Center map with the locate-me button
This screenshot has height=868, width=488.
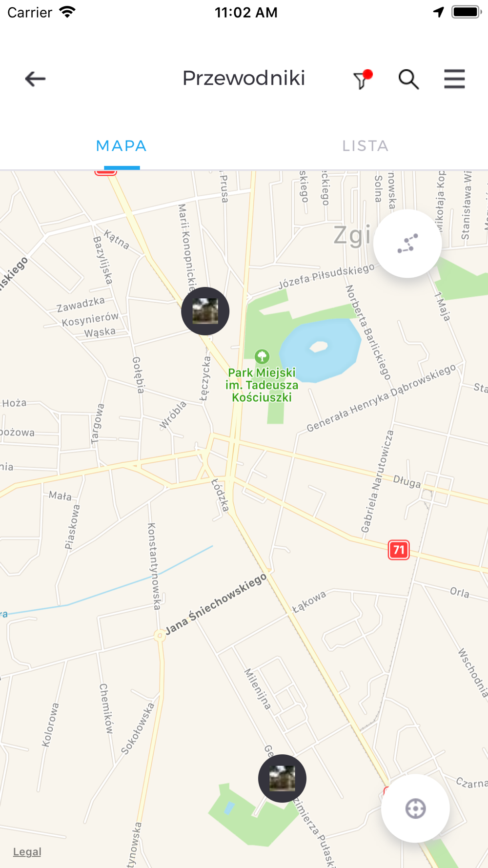coord(415,808)
